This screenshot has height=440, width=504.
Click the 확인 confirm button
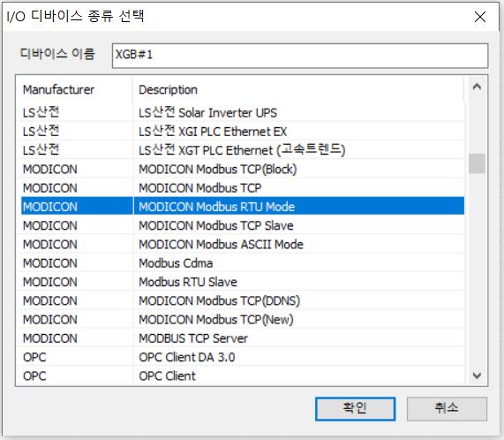[x=355, y=409]
